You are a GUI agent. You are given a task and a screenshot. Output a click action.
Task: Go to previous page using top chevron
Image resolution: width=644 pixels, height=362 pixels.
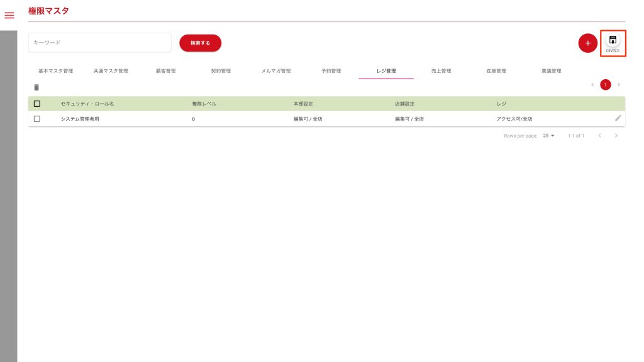point(592,84)
